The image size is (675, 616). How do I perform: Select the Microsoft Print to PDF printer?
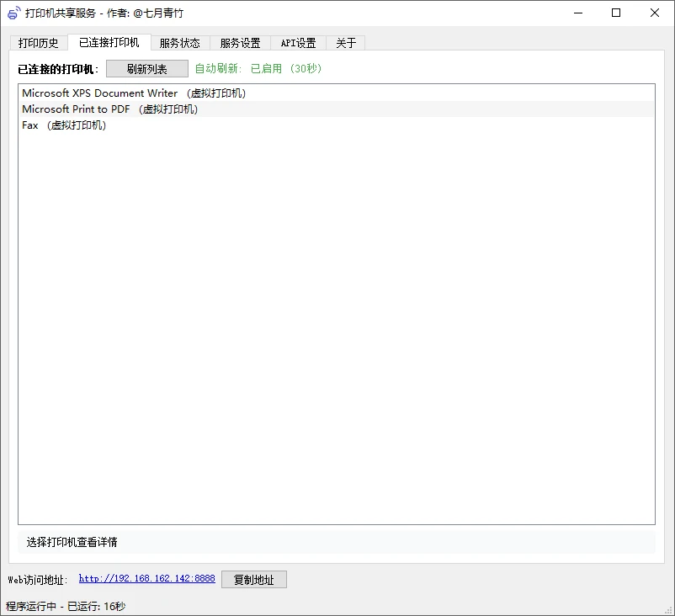109,109
